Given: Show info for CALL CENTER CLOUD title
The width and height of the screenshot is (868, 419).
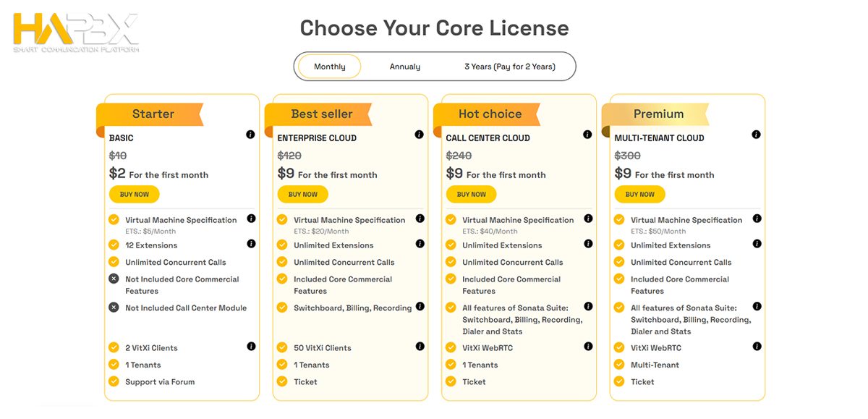Looking at the screenshot, I should [587, 135].
